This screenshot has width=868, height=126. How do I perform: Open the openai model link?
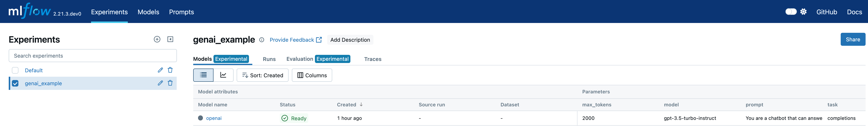tap(214, 118)
